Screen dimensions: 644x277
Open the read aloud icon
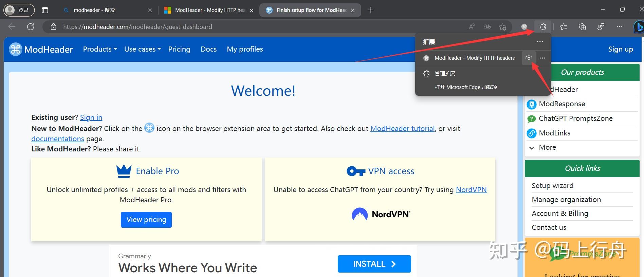coord(472,27)
